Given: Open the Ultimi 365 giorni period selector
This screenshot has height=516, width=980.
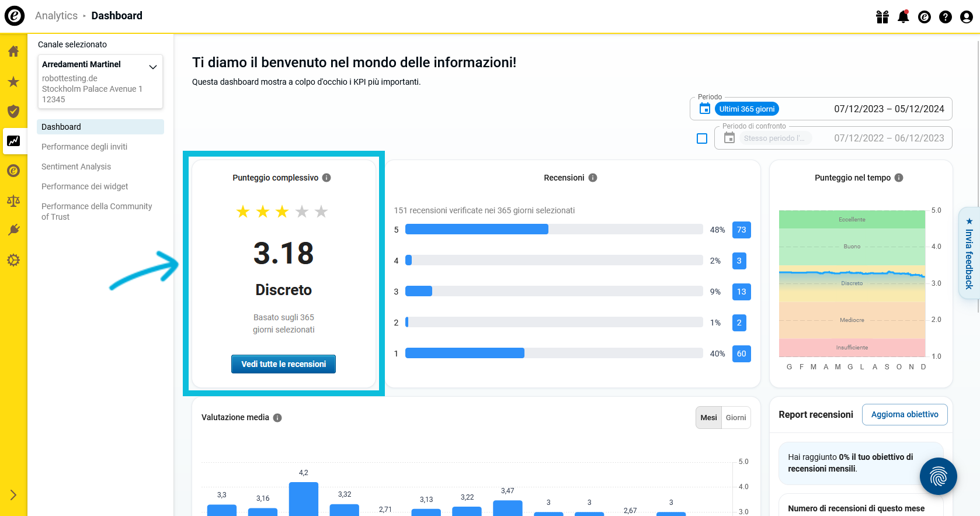Looking at the screenshot, I should coord(747,109).
